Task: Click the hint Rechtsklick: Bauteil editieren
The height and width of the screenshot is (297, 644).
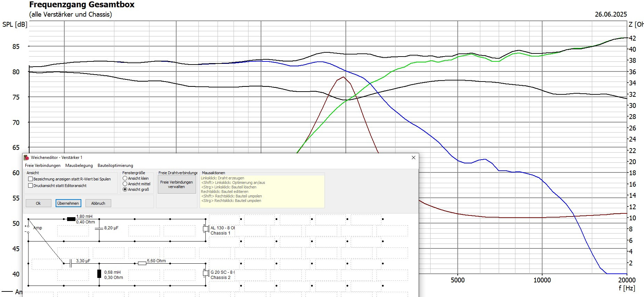Action: tap(225, 192)
